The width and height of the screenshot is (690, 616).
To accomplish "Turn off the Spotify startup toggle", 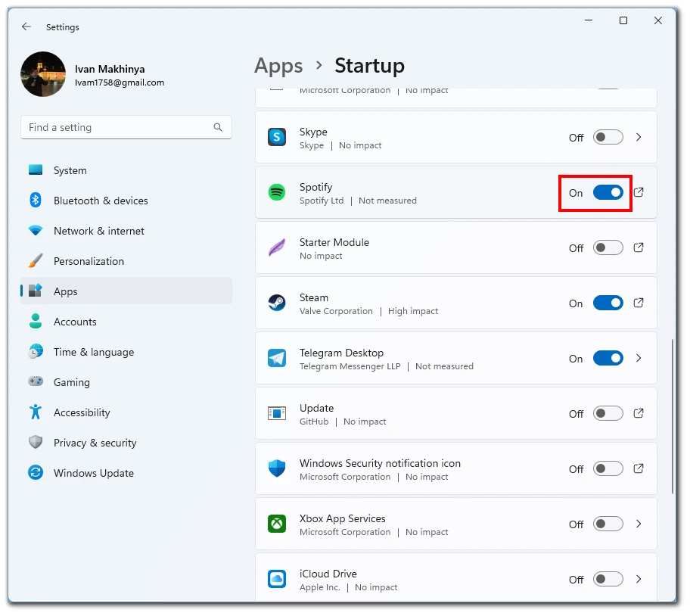I will pyautogui.click(x=608, y=192).
